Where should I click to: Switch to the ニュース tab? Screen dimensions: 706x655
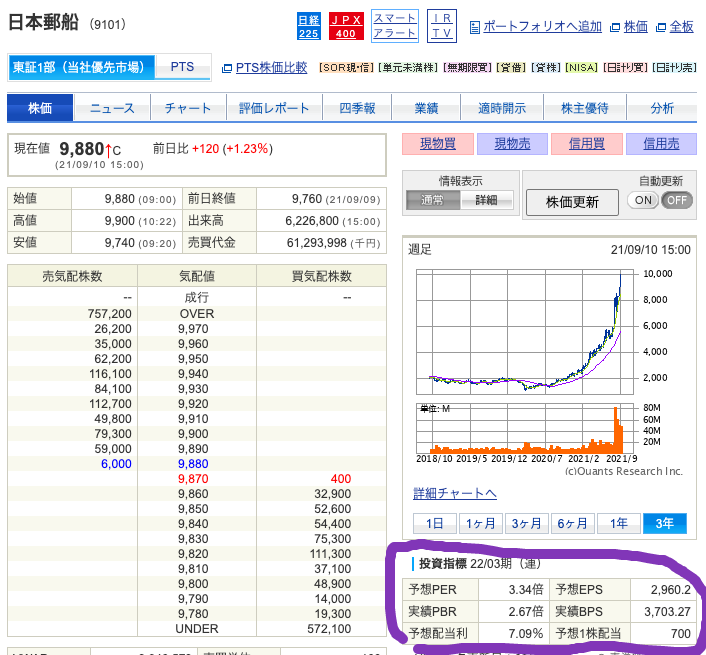point(112,108)
